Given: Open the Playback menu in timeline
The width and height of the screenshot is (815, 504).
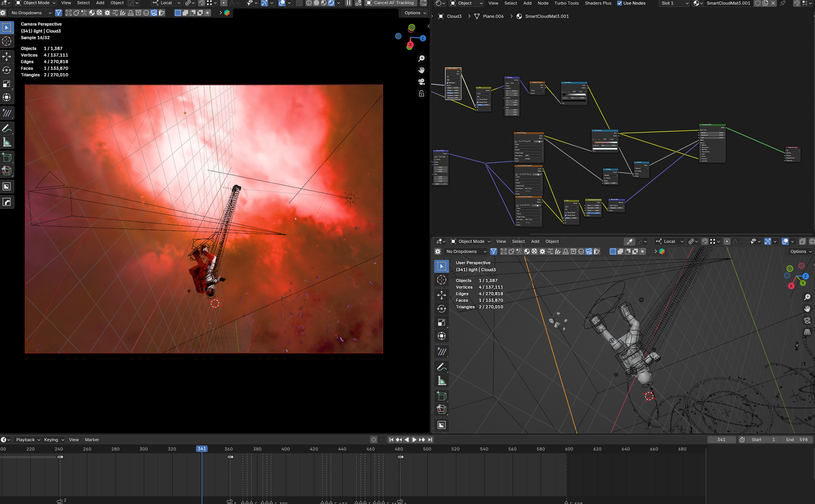Looking at the screenshot, I should click(x=28, y=440).
